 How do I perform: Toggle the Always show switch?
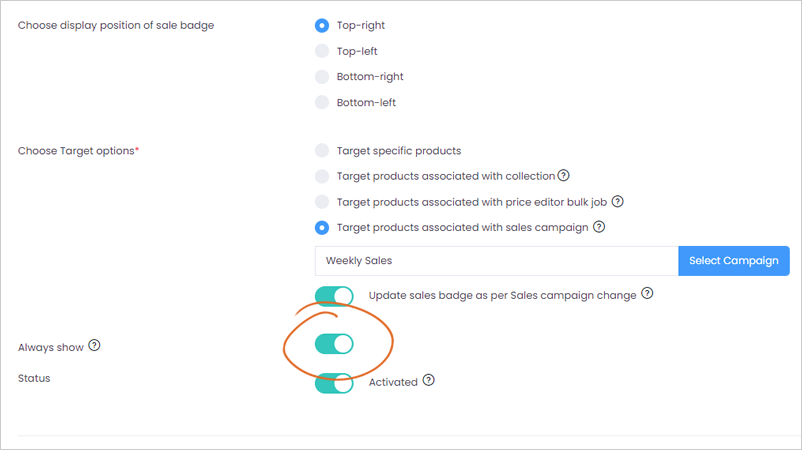[x=334, y=344]
